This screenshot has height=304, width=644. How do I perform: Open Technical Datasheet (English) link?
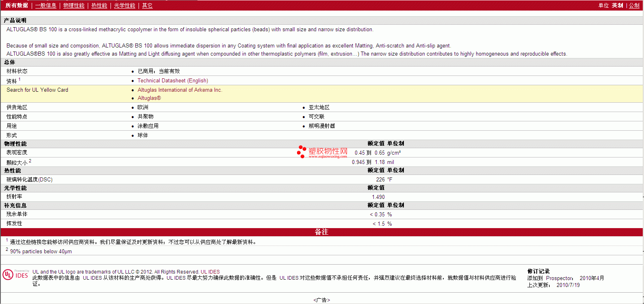click(173, 81)
